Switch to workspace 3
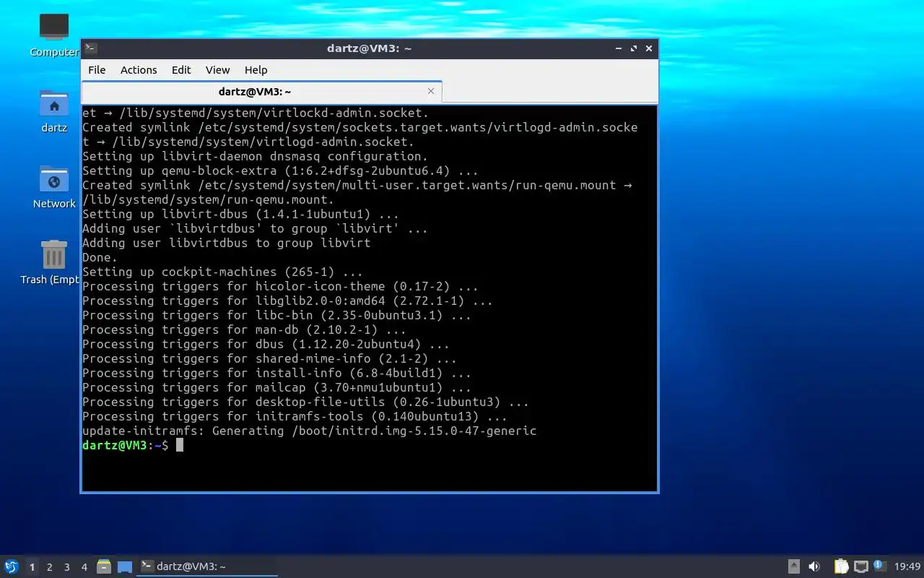The image size is (924, 578). coord(67,567)
